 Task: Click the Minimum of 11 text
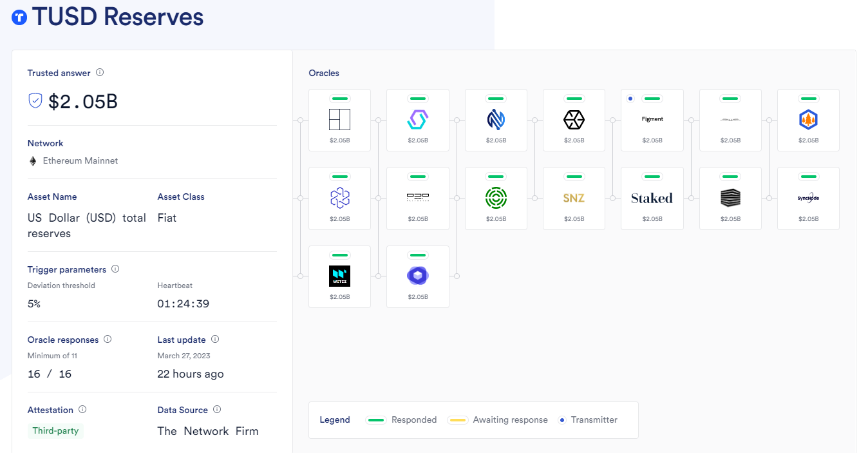[x=52, y=356]
